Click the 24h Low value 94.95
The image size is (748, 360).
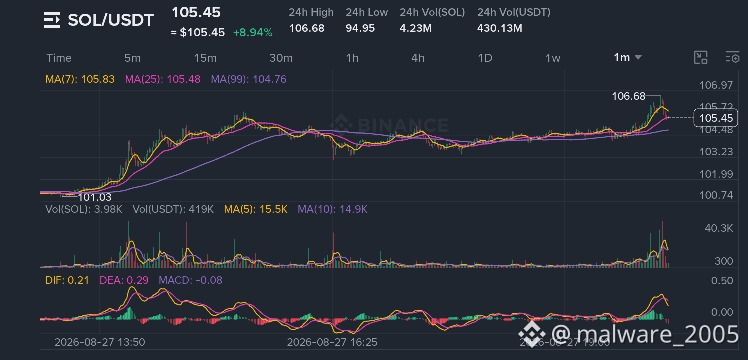click(360, 28)
